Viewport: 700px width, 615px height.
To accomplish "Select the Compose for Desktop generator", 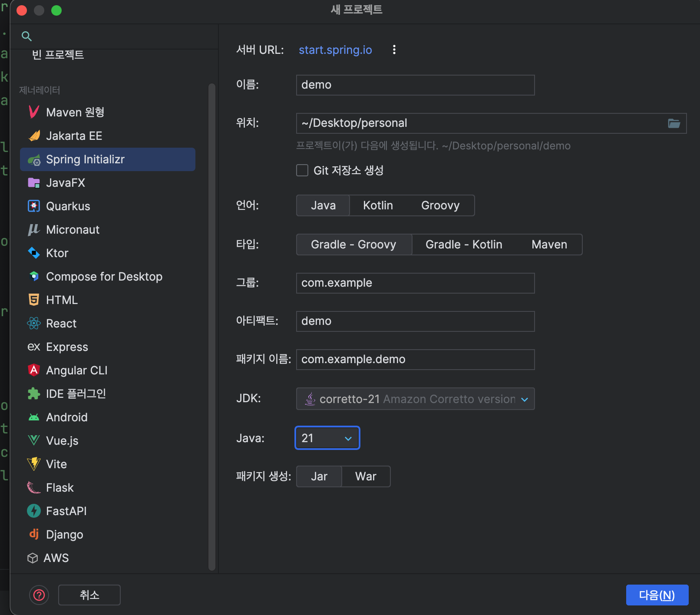I will 108,277.
